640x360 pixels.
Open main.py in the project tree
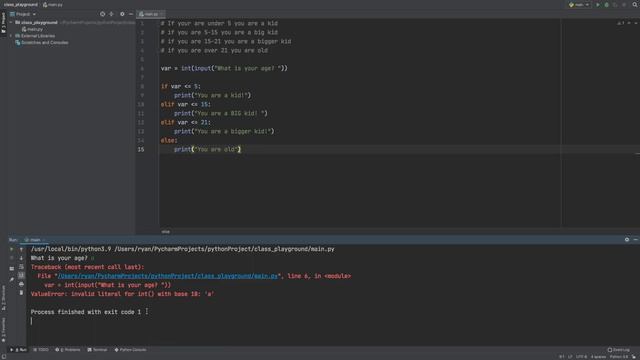click(x=33, y=29)
